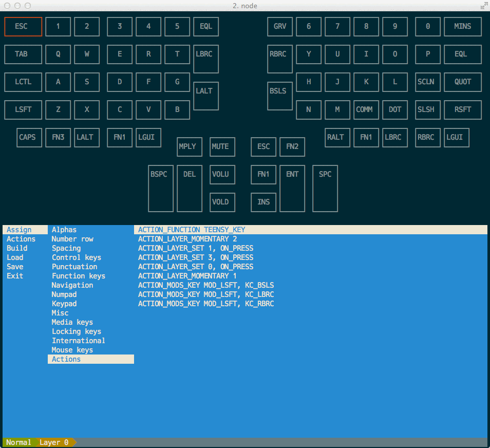Open the Media keys category

[72, 322]
